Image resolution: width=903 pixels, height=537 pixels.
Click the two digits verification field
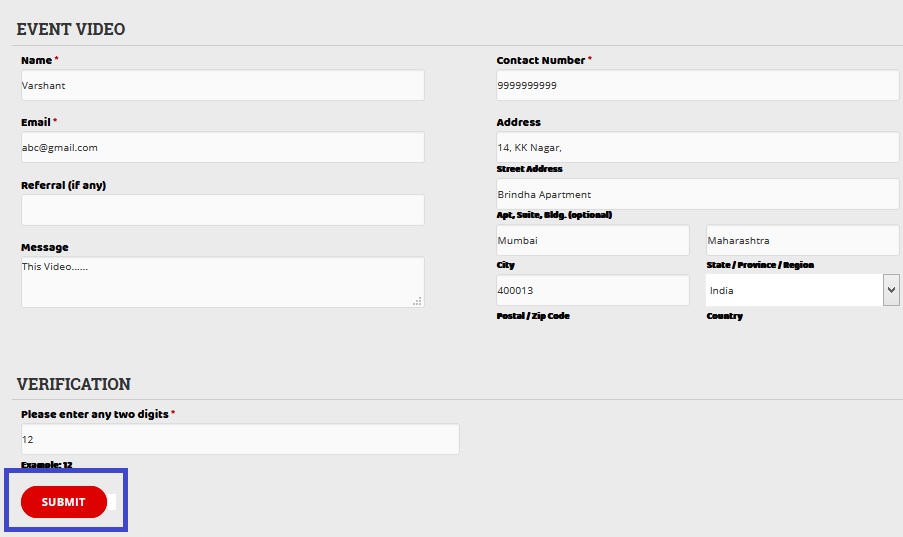239,439
